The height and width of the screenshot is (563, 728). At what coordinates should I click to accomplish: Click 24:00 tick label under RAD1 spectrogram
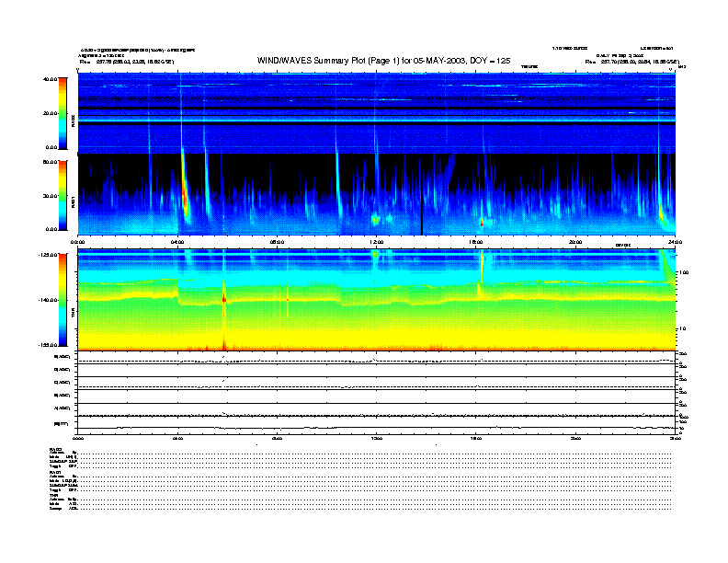(675, 242)
